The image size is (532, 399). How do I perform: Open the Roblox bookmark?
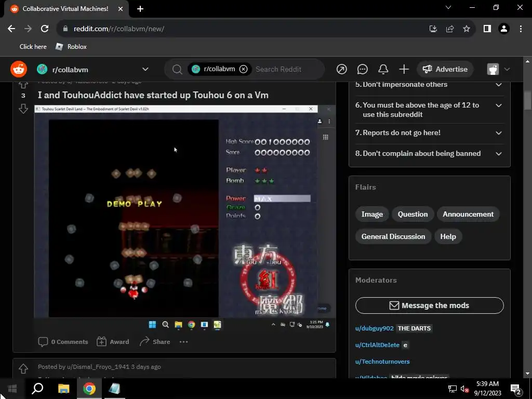click(71, 46)
